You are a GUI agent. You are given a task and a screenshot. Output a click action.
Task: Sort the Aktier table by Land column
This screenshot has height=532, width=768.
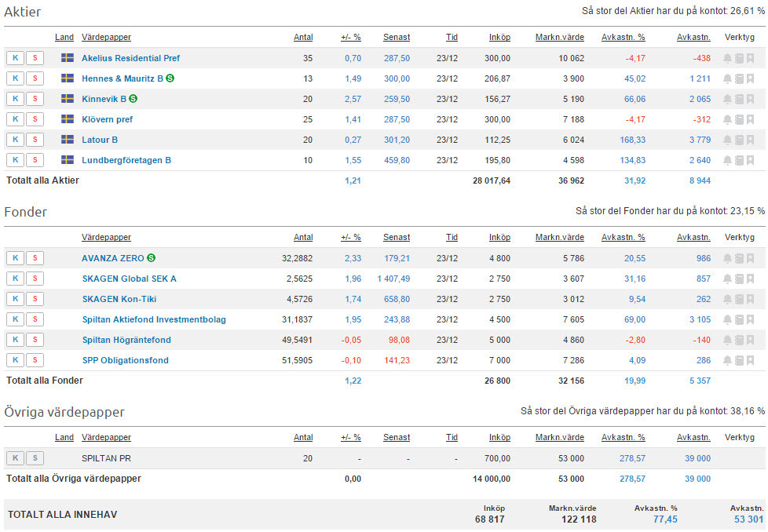point(64,38)
